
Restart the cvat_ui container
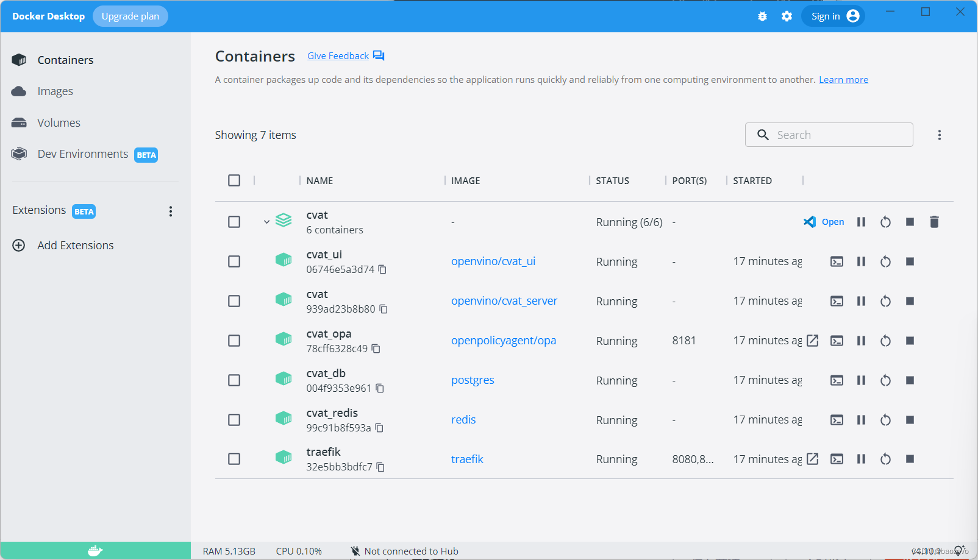coord(885,261)
